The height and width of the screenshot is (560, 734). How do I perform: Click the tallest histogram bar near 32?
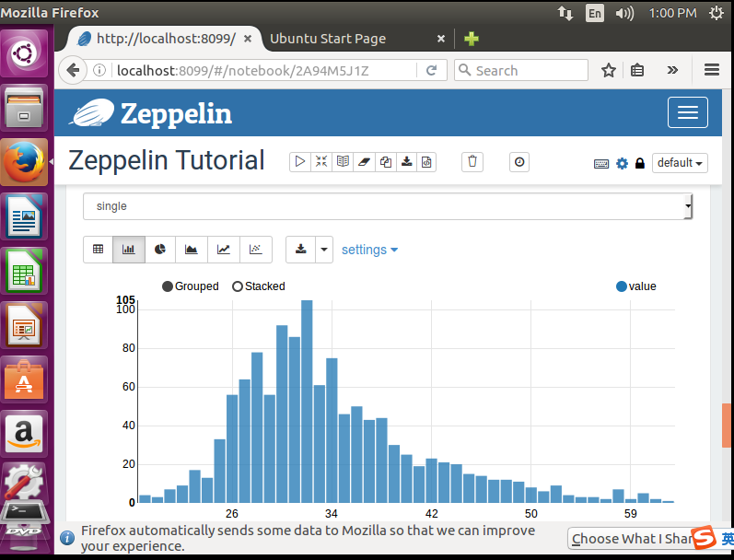(x=307, y=402)
